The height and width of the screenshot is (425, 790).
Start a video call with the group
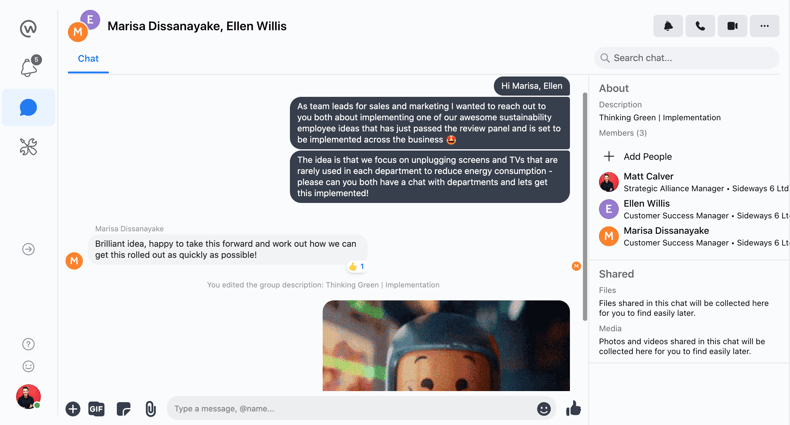tap(732, 26)
